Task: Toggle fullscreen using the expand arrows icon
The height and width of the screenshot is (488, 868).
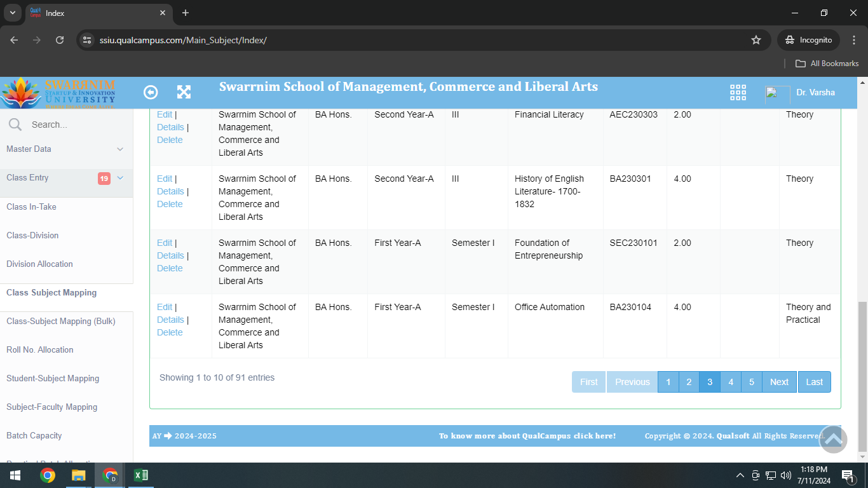Action: pyautogui.click(x=184, y=92)
